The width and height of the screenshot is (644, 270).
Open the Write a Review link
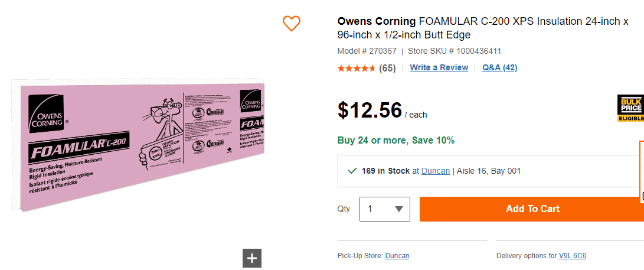tap(439, 67)
